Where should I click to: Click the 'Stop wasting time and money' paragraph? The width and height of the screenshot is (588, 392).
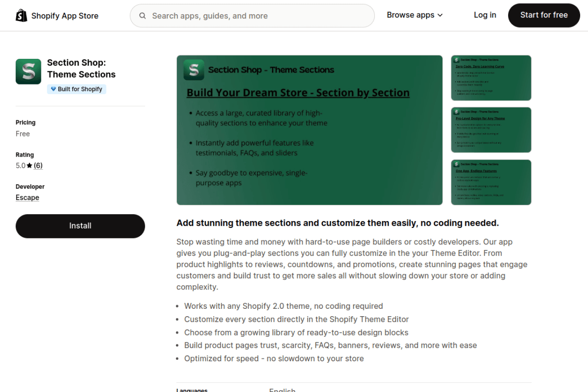[352, 264]
